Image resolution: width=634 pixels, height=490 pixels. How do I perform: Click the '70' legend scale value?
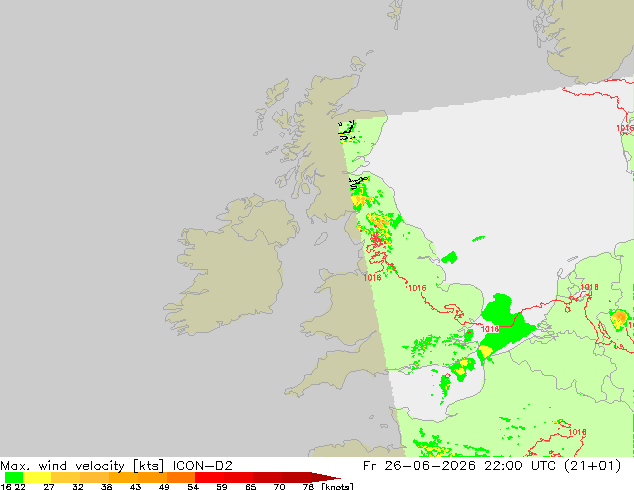tap(279, 487)
